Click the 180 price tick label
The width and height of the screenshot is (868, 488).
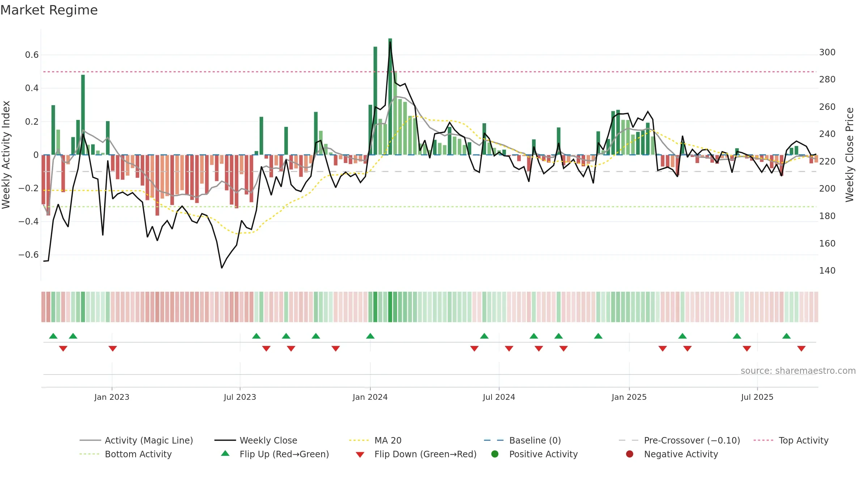coord(827,216)
